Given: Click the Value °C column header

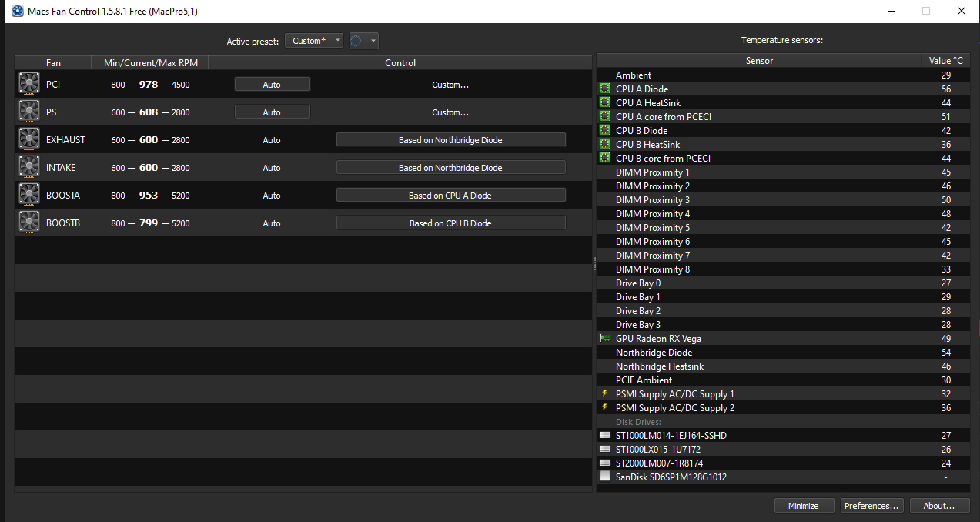Looking at the screenshot, I should point(945,61).
